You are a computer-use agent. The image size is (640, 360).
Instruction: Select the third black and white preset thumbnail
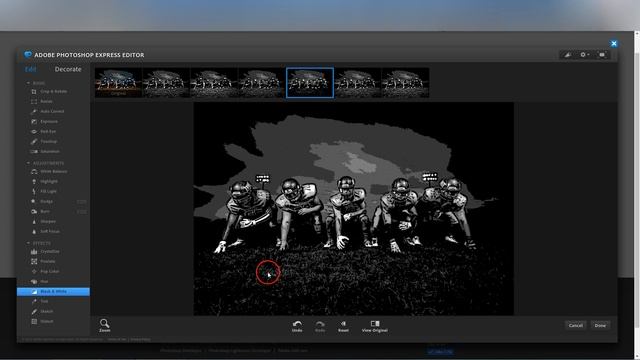(x=214, y=83)
